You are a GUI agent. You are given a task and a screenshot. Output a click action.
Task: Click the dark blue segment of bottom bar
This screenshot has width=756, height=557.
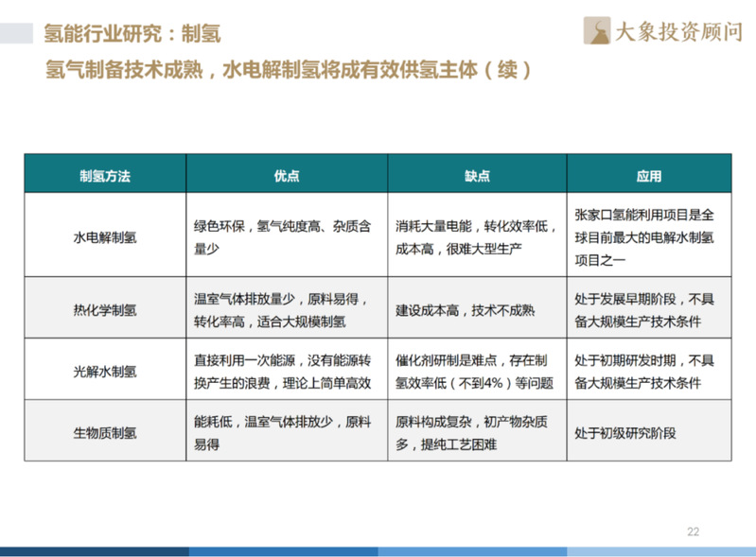95,551
